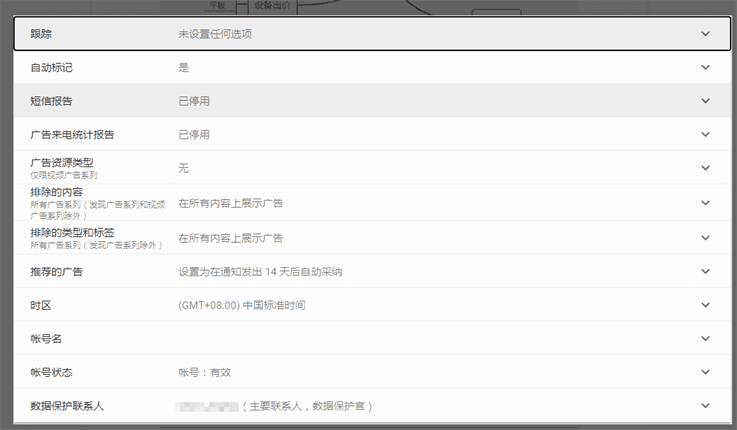
Task: Expand 帐号状态 with its chevron
Action: click(705, 372)
